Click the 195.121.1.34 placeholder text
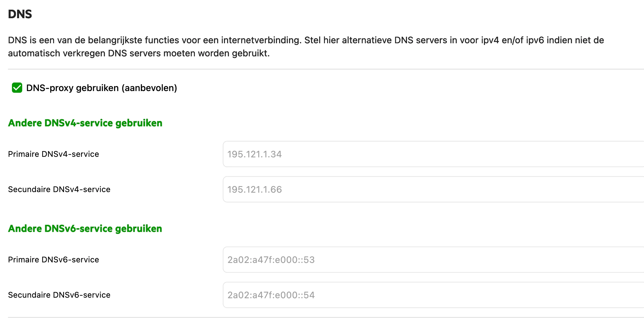 255,154
